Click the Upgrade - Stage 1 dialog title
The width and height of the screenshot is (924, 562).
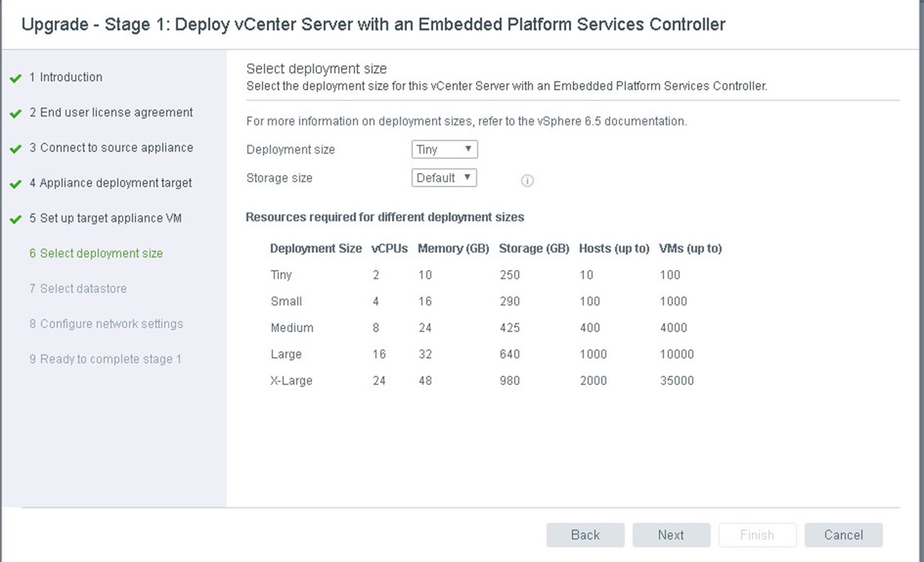[x=374, y=25]
